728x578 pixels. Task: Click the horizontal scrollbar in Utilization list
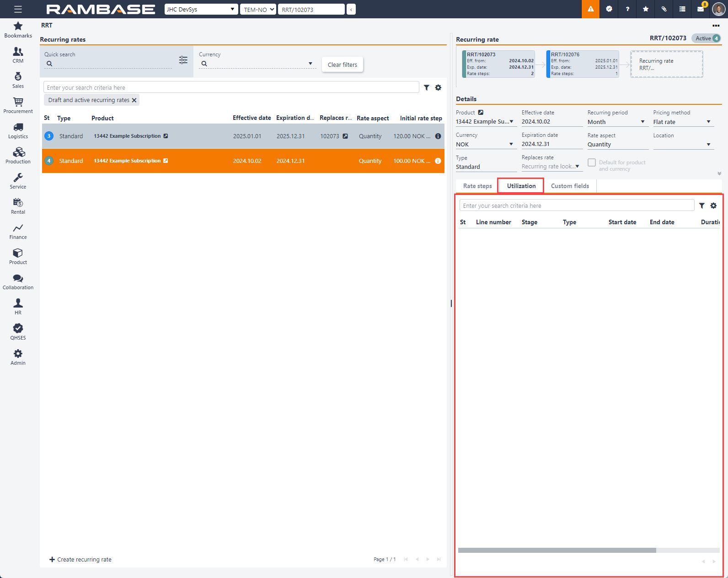click(557, 550)
